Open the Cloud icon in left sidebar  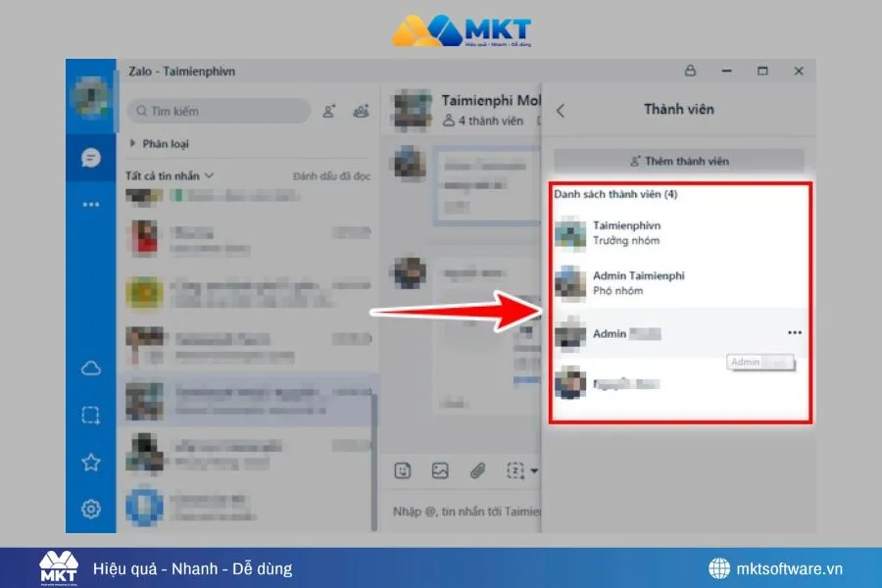tap(91, 368)
